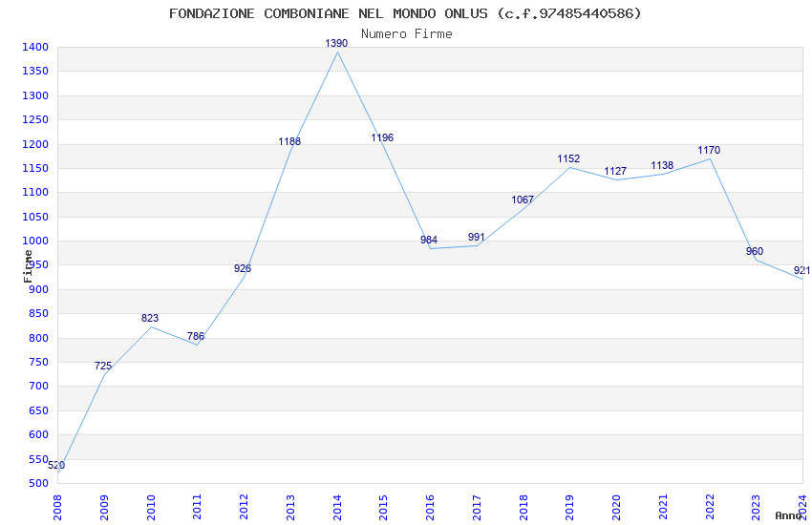Viewport: 812px width, 525px height.
Task: Click the chart title FONDAZIONE COMBONIANE NEL MONDO
Action: [x=405, y=13]
